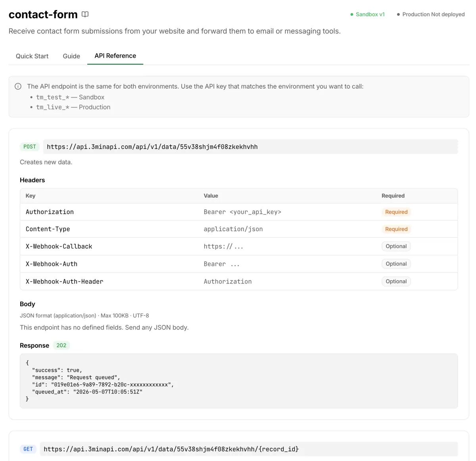Click the Bearer ... value in X-Webhook-Auth row
This screenshot has height=461, width=476.
tap(222, 264)
